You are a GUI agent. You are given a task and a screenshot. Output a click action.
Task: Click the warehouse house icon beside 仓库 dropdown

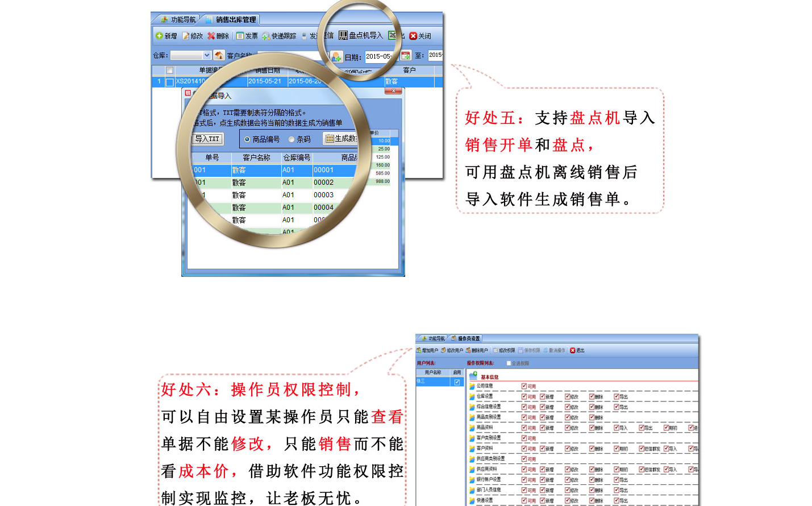(219, 55)
